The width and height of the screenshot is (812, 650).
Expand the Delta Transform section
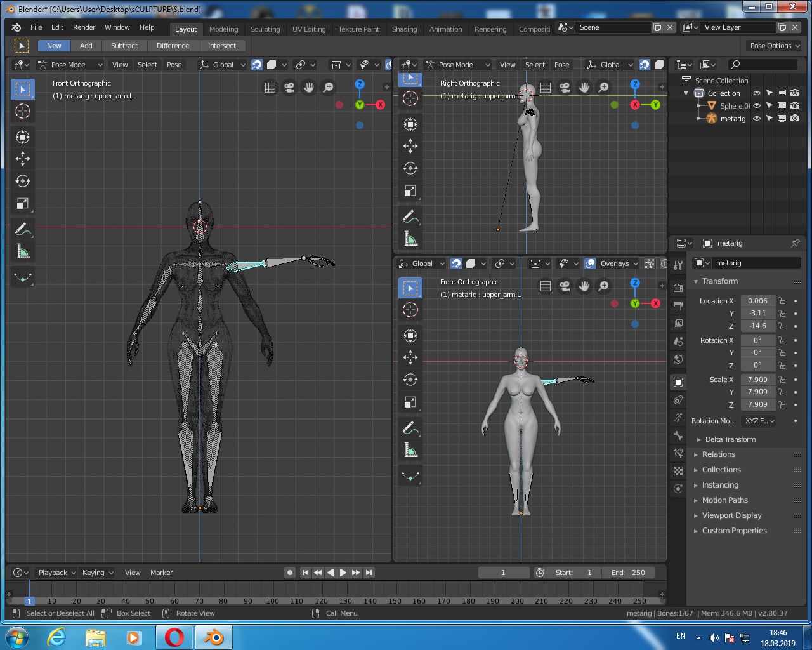tap(730, 439)
